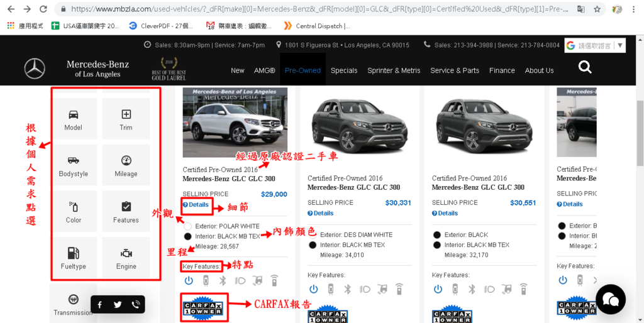
Task: Click the black interior swatch on $29,000 car
Action: (x=188, y=236)
